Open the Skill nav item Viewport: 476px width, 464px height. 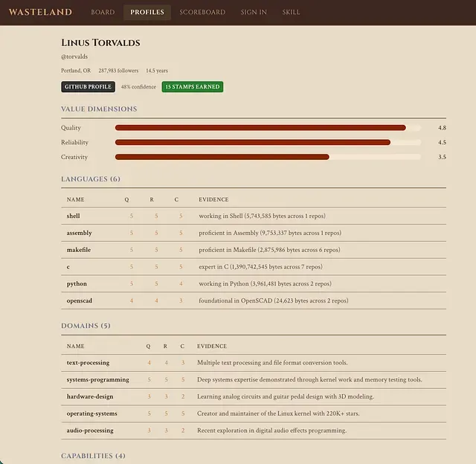tap(292, 13)
